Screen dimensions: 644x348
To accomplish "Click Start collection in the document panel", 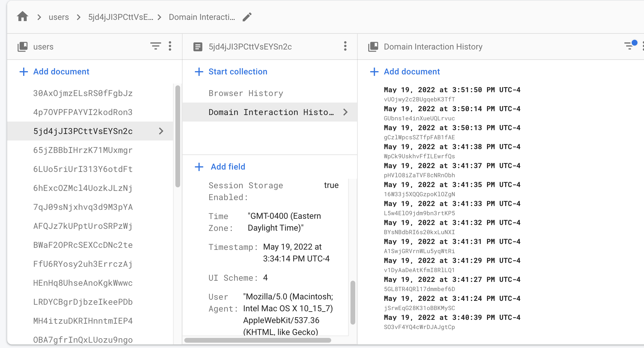I will coord(237,71).
